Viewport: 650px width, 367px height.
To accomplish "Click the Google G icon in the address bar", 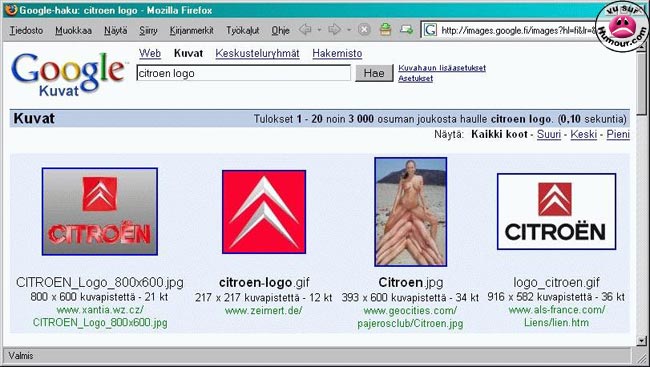I will pyautogui.click(x=430, y=30).
